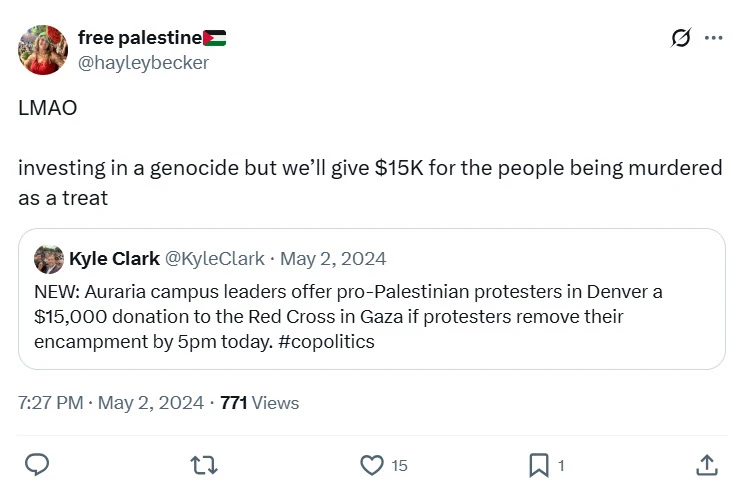Open the free palestine display name
Image resolution: width=746 pixels, height=492 pixels.
click(139, 38)
